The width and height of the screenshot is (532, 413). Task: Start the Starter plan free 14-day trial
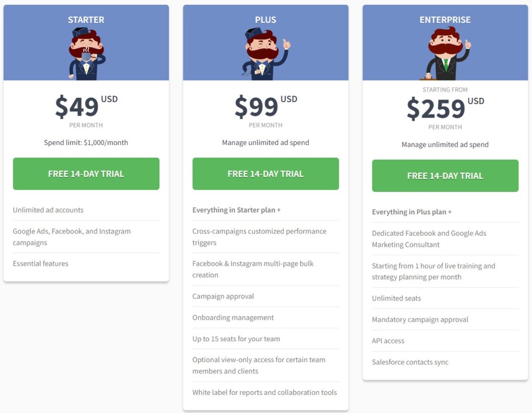point(86,174)
